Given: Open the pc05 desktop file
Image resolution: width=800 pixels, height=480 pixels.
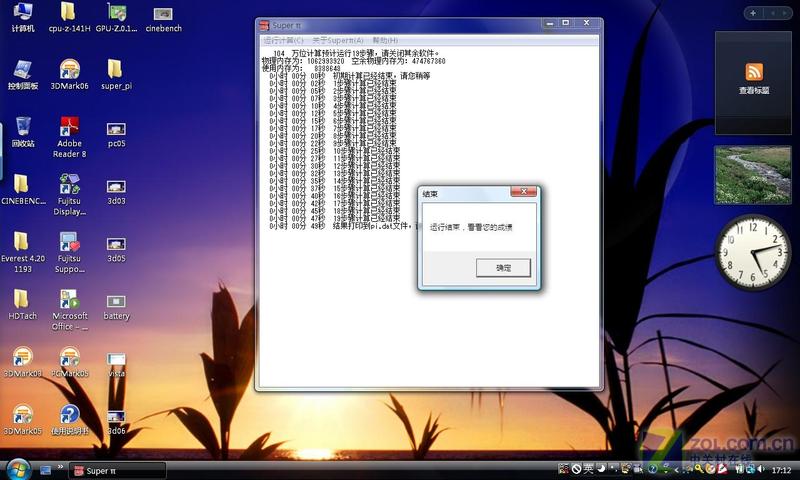Looking at the screenshot, I should pos(116,134).
